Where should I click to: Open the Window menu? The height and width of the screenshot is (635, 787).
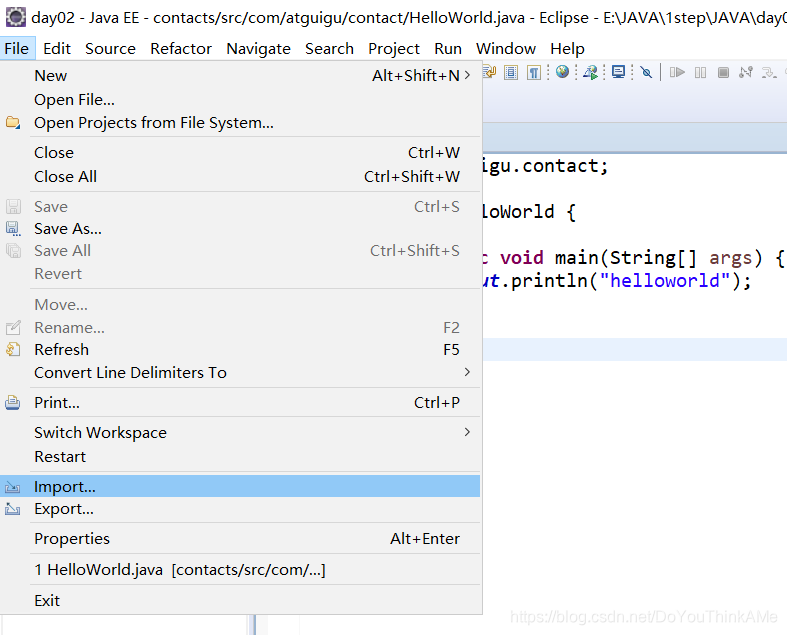506,49
